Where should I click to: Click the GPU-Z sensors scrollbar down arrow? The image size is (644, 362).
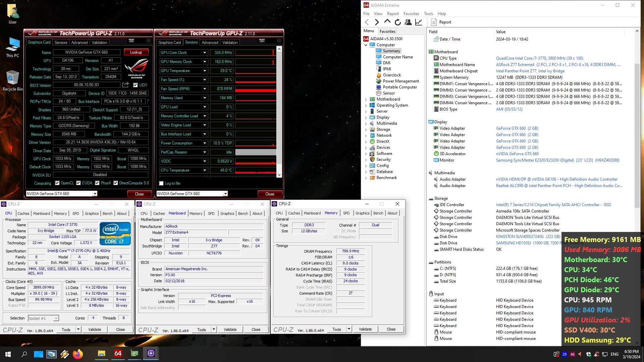(279, 175)
